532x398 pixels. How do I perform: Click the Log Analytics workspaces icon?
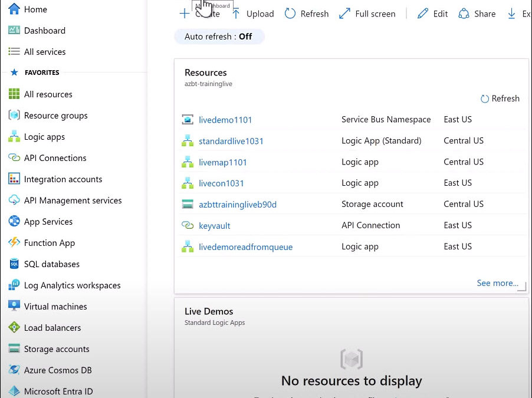[14, 285]
